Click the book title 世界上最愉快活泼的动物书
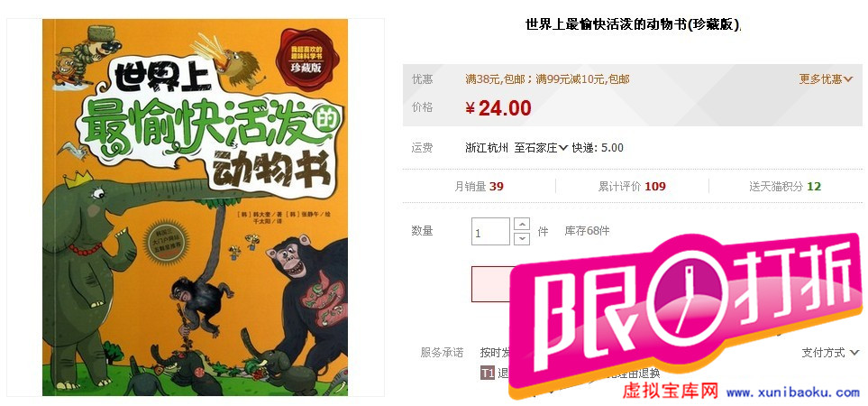The image size is (868, 406). (x=633, y=25)
